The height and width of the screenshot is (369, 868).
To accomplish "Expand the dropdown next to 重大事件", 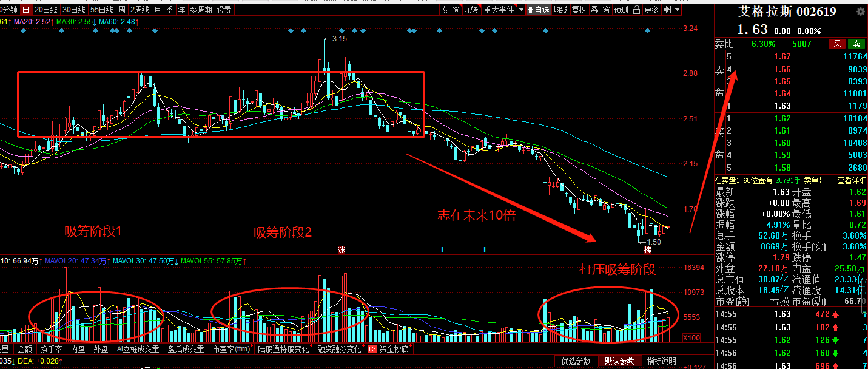I will click(x=520, y=10).
